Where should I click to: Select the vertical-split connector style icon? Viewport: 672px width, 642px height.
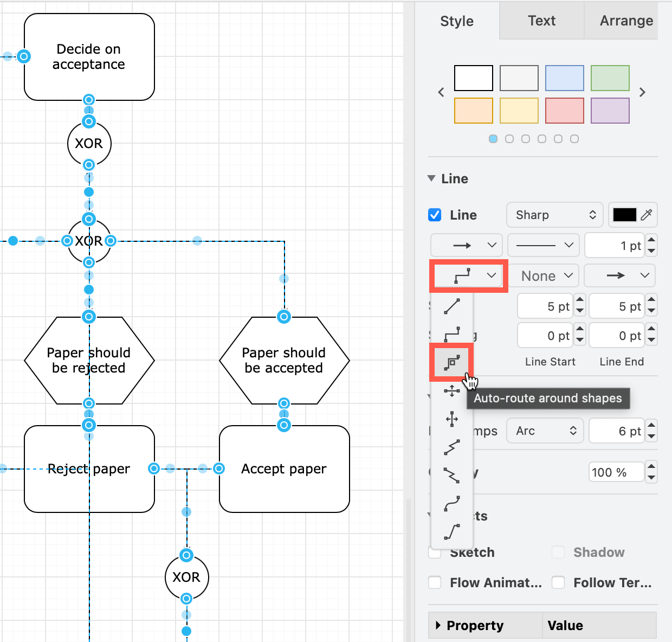pyautogui.click(x=452, y=419)
